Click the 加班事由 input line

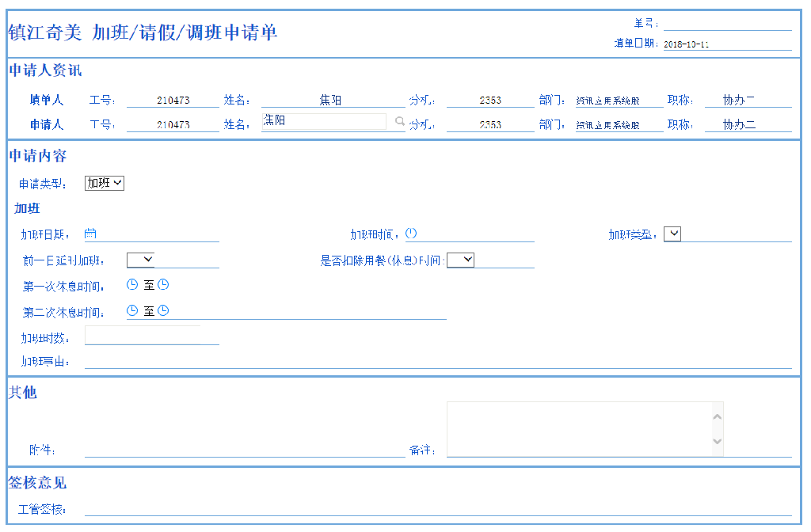pyautogui.click(x=438, y=361)
